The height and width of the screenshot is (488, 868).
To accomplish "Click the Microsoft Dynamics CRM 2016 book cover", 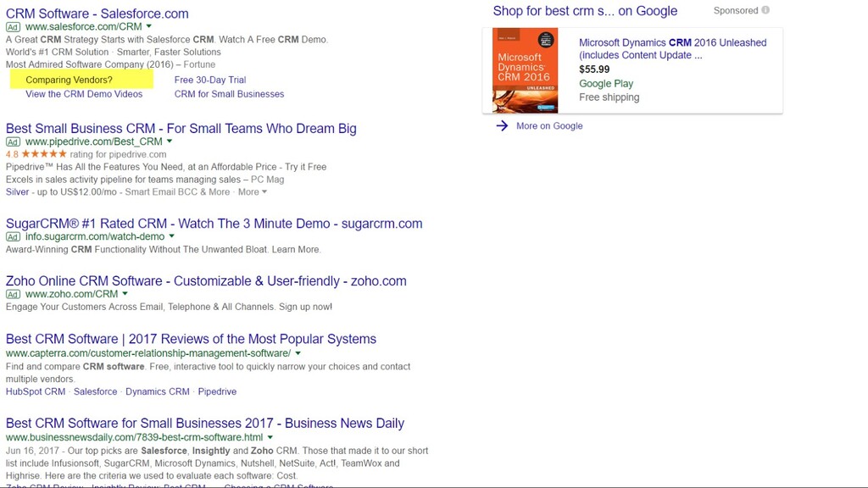I will (x=525, y=71).
